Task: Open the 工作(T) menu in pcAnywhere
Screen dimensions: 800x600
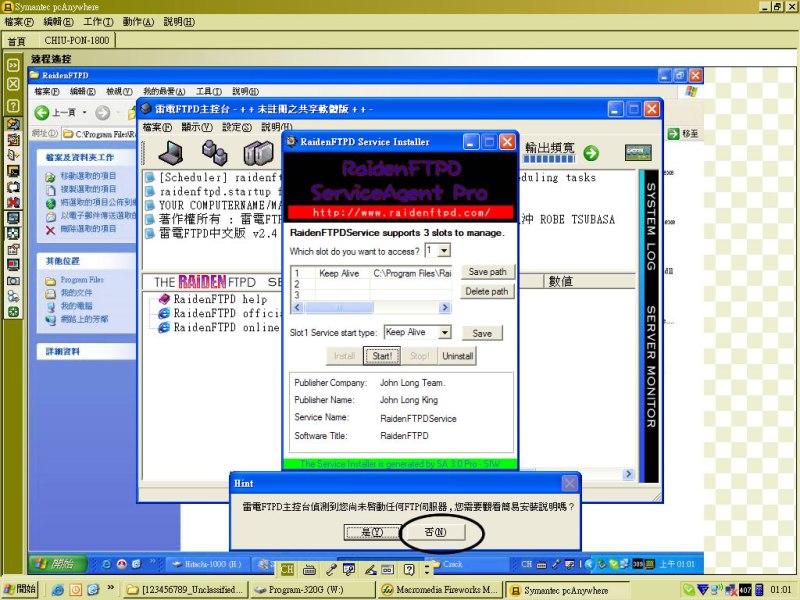Action: pyautogui.click(x=98, y=22)
